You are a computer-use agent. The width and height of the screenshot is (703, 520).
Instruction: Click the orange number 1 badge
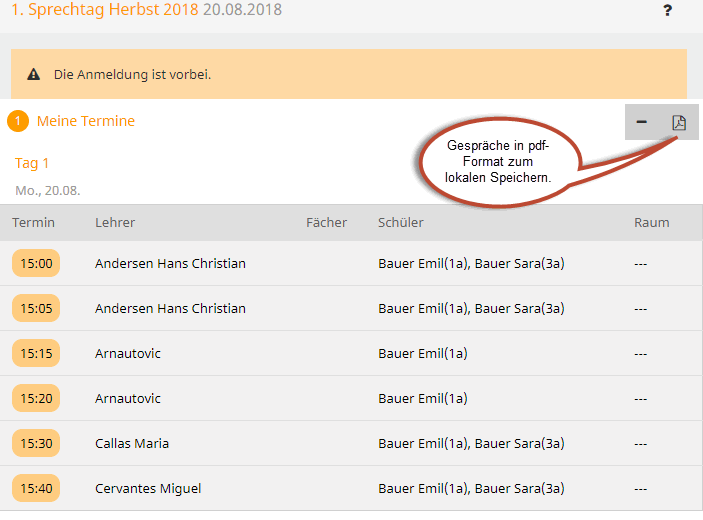(18, 121)
